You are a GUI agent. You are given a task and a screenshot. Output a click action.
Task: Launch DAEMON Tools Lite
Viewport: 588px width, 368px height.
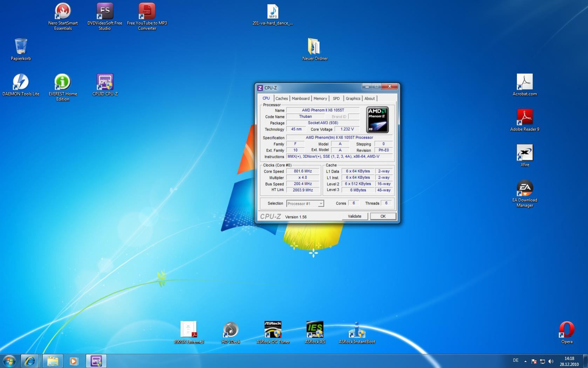coord(21,85)
